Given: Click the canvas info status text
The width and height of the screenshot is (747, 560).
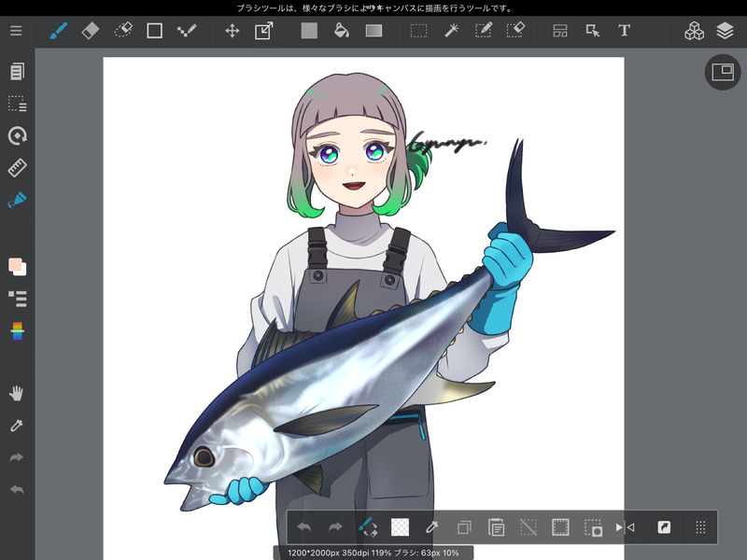Looking at the screenshot, I should (x=373, y=553).
